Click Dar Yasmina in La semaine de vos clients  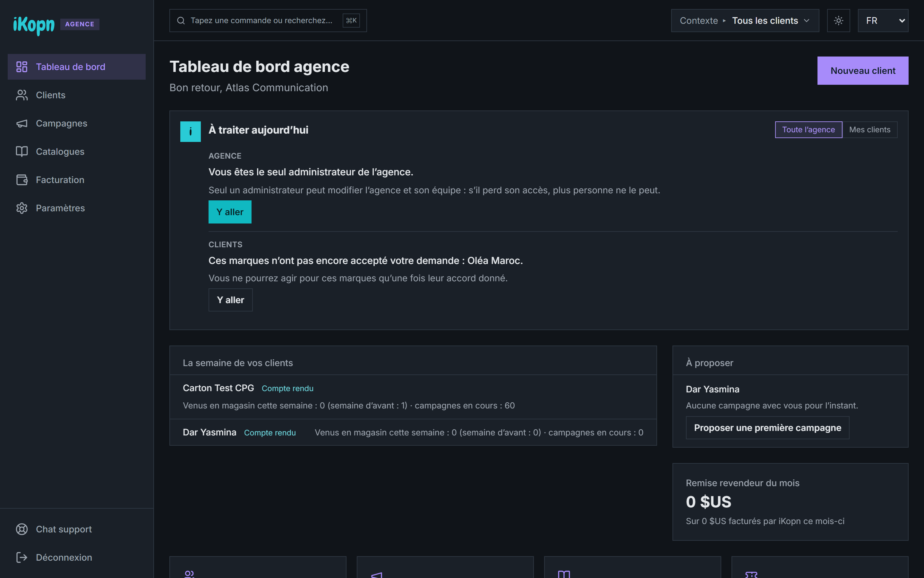click(x=210, y=432)
